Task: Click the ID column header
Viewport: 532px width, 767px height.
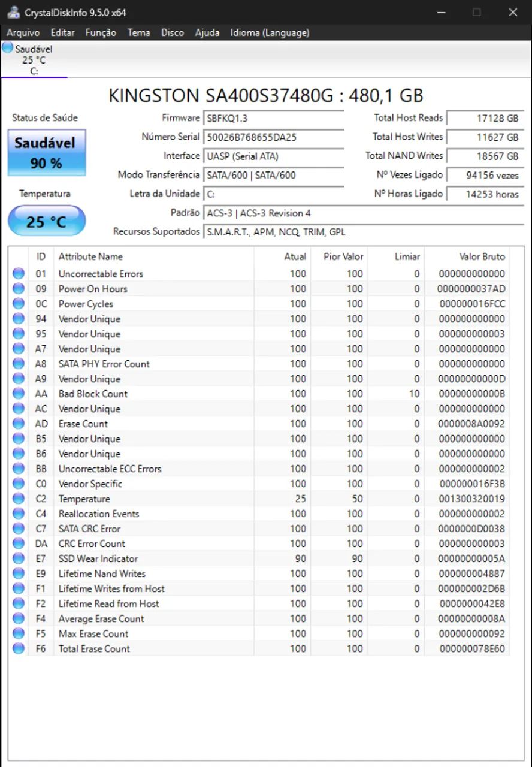Action: tap(41, 256)
